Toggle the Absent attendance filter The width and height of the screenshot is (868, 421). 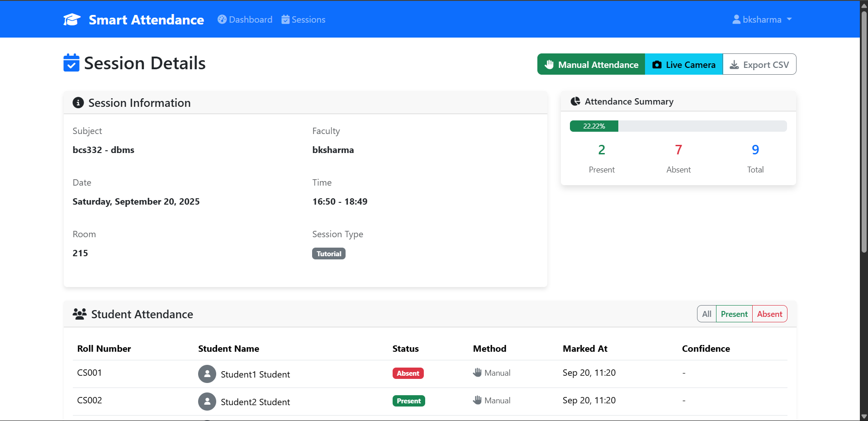tap(769, 314)
